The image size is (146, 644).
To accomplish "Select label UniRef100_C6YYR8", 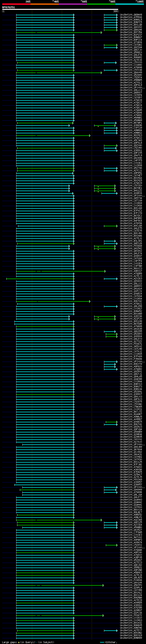I will click(131, 590).
